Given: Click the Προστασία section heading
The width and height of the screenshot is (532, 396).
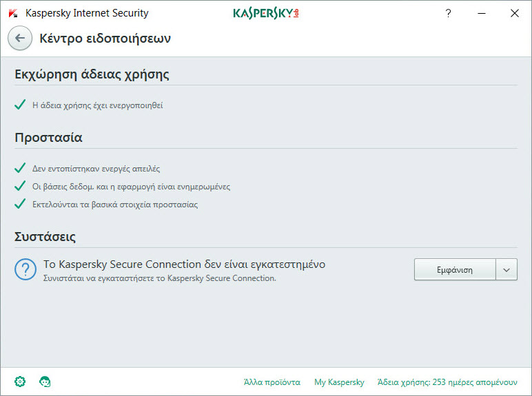Looking at the screenshot, I should [x=48, y=138].
